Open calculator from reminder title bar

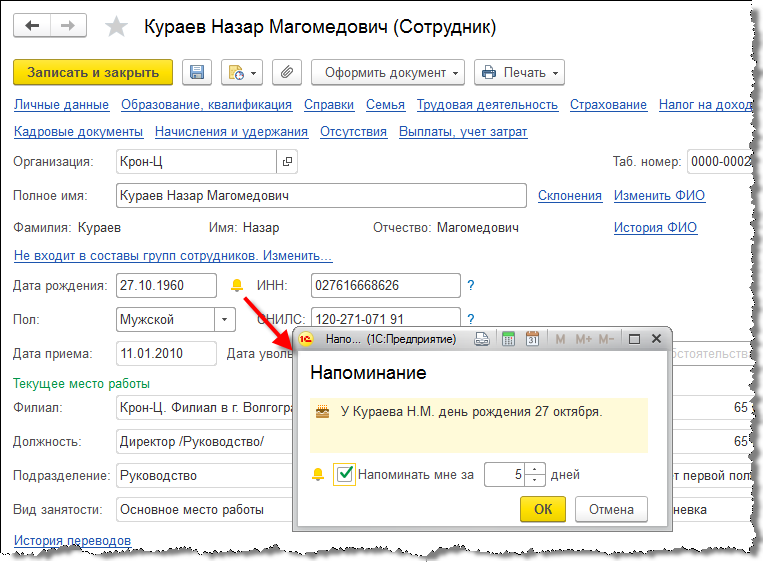click(508, 339)
